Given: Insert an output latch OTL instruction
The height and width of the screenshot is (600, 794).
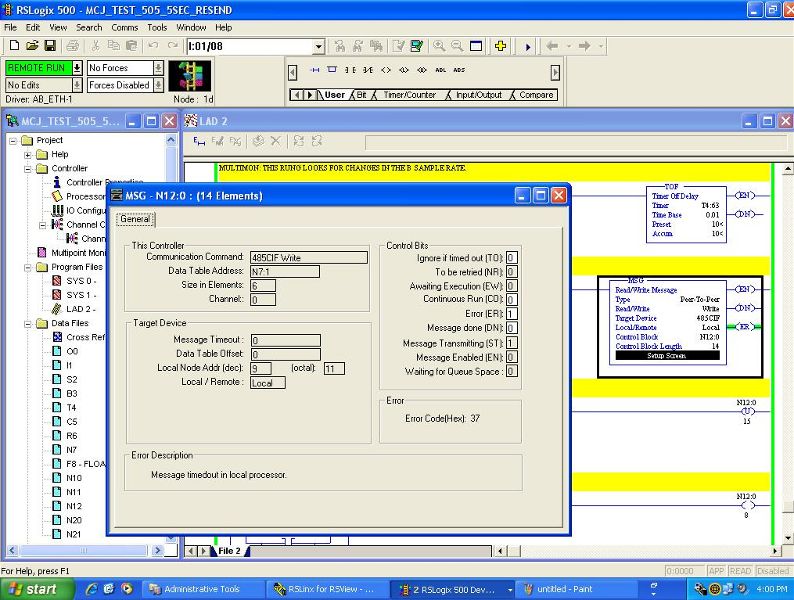Looking at the screenshot, I should pos(404,70).
